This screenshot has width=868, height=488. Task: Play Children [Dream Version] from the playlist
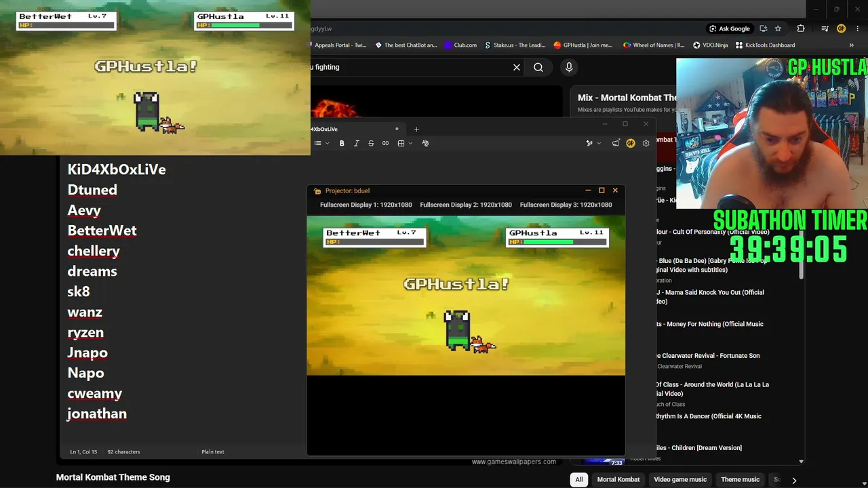[699, 448]
